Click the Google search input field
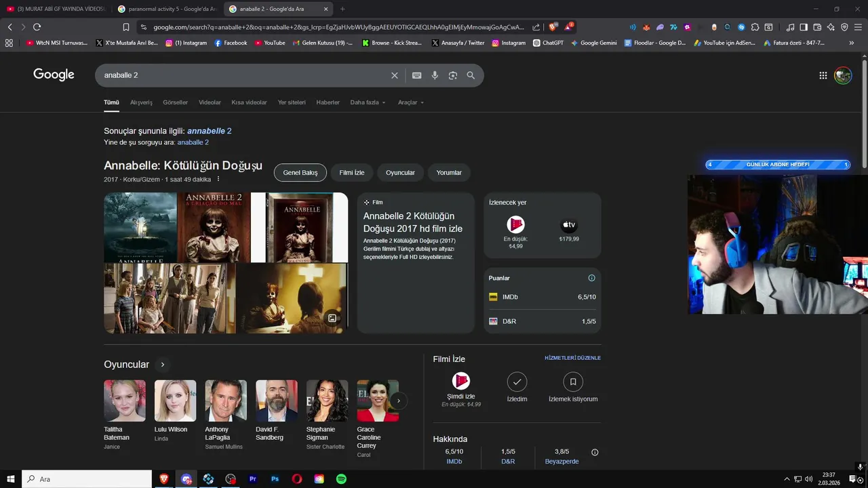This screenshot has width=868, height=488. [x=244, y=75]
